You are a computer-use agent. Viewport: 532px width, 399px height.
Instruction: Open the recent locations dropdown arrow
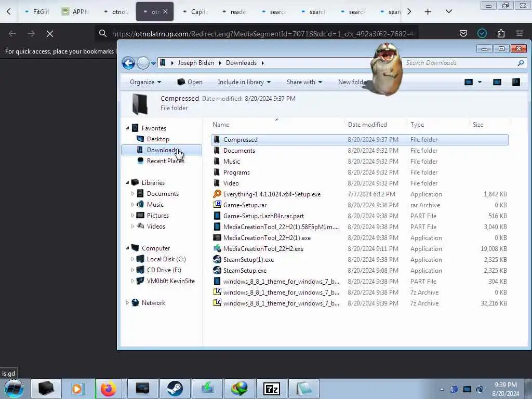coord(153,63)
